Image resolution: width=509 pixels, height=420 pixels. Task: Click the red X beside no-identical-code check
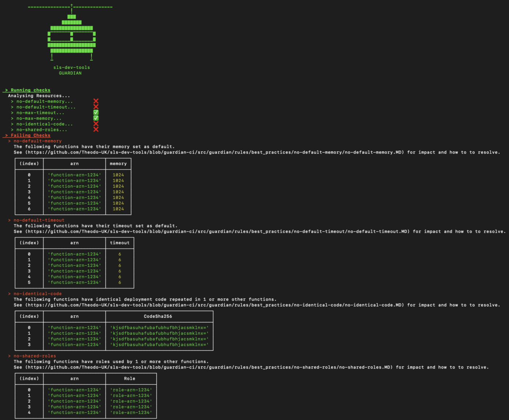(96, 124)
